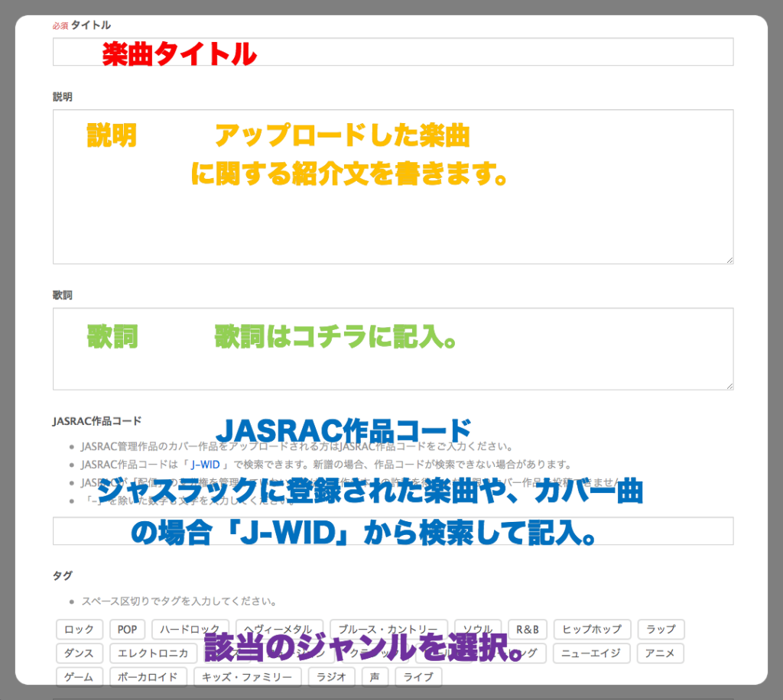Viewport: 783px width, 700px height.
Task: Focus the 歌詞 lyrics textarea
Action: (393, 348)
